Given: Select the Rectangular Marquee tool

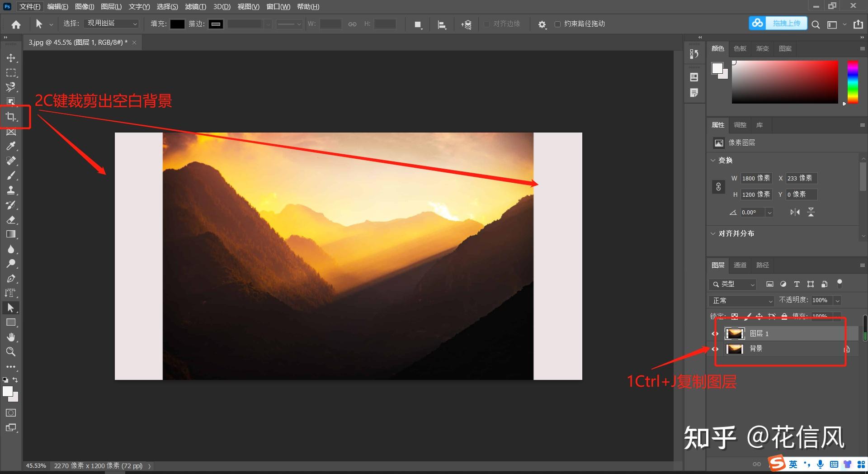Looking at the screenshot, I should tap(11, 72).
